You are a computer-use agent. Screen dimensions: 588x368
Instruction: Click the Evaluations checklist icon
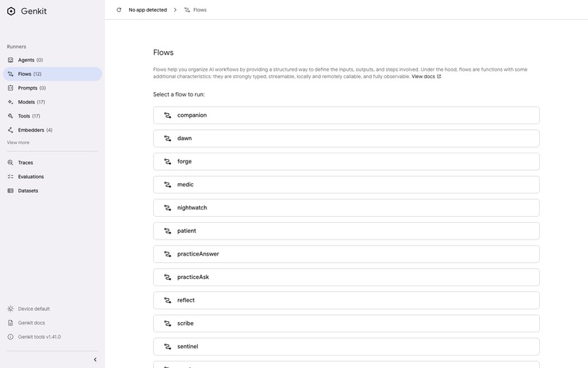[x=10, y=177]
